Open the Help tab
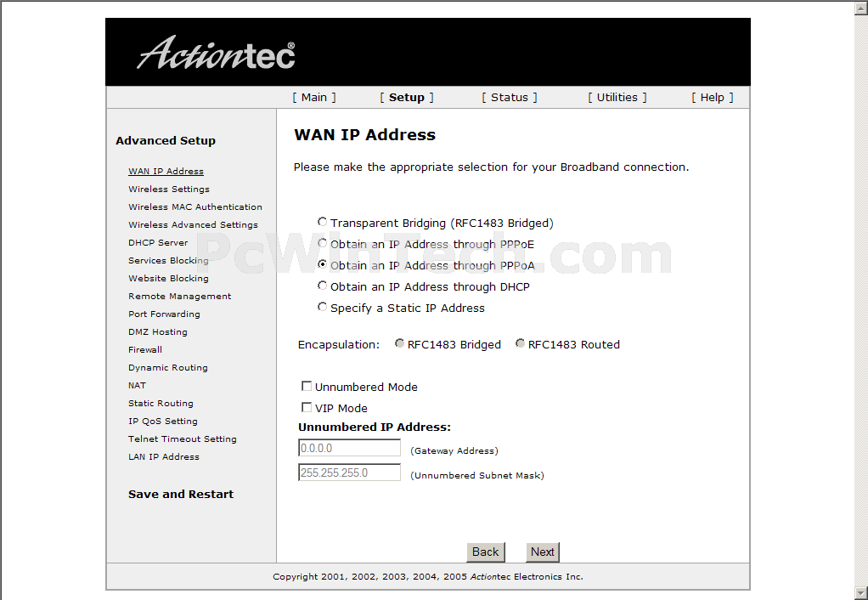Image resolution: width=868 pixels, height=600 pixels. 712,98
